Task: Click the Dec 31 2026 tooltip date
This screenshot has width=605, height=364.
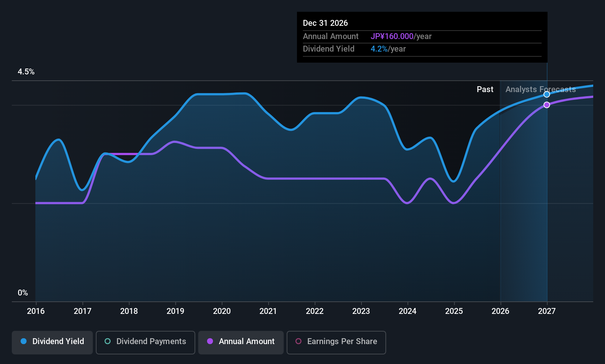Action: (325, 23)
